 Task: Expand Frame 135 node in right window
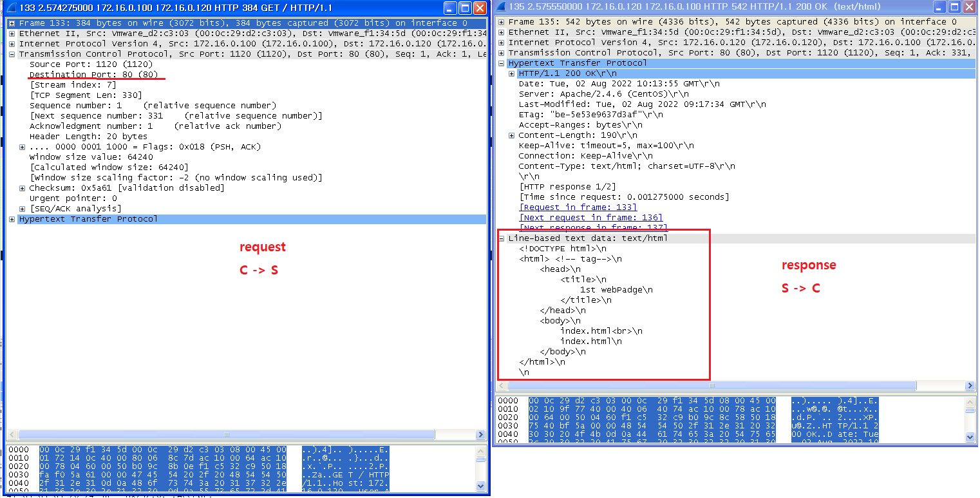click(502, 22)
